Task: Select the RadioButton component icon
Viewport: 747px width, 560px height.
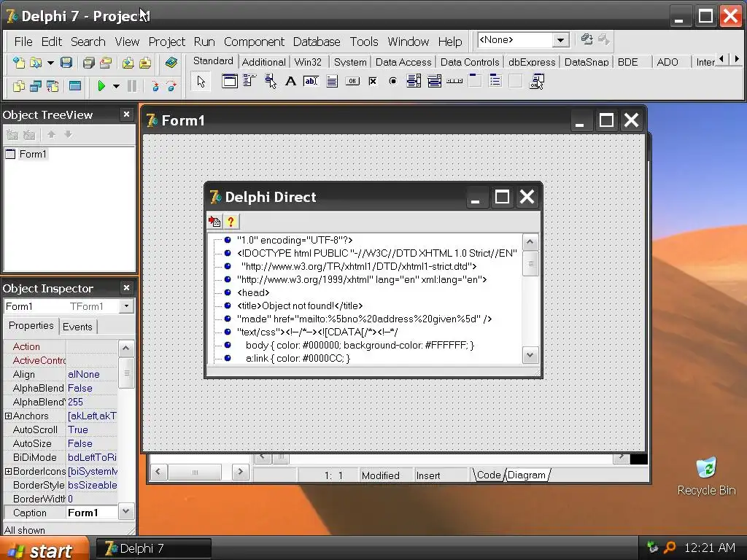Action: tap(393, 82)
